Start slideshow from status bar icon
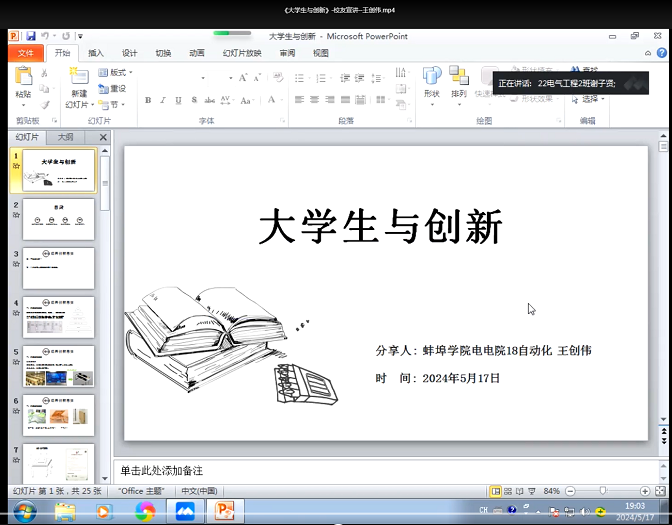The height and width of the screenshot is (525, 672). pos(534,492)
